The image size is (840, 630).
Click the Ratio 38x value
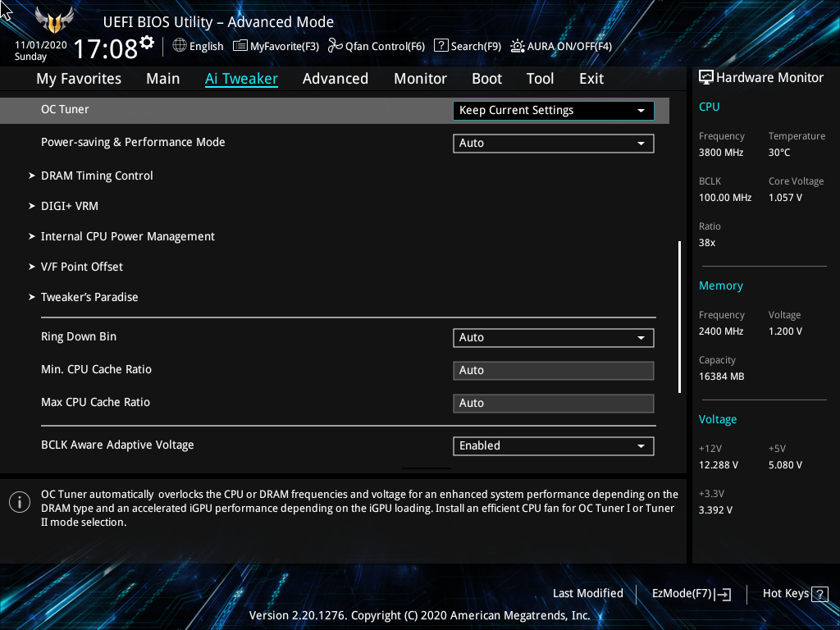click(x=706, y=243)
